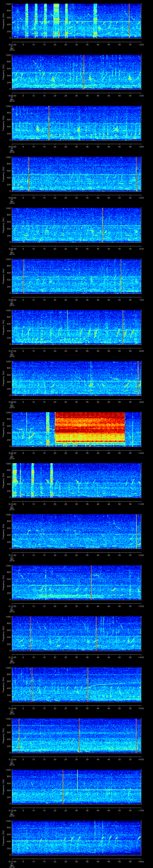The height and width of the screenshot is (868, 153).
Task: Click the 18:00 end time label
Action: point(141,861)
